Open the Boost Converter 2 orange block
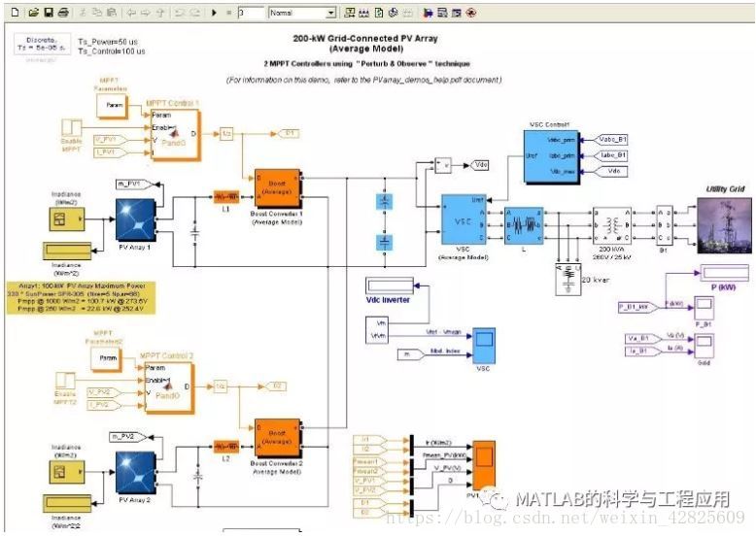 point(277,438)
